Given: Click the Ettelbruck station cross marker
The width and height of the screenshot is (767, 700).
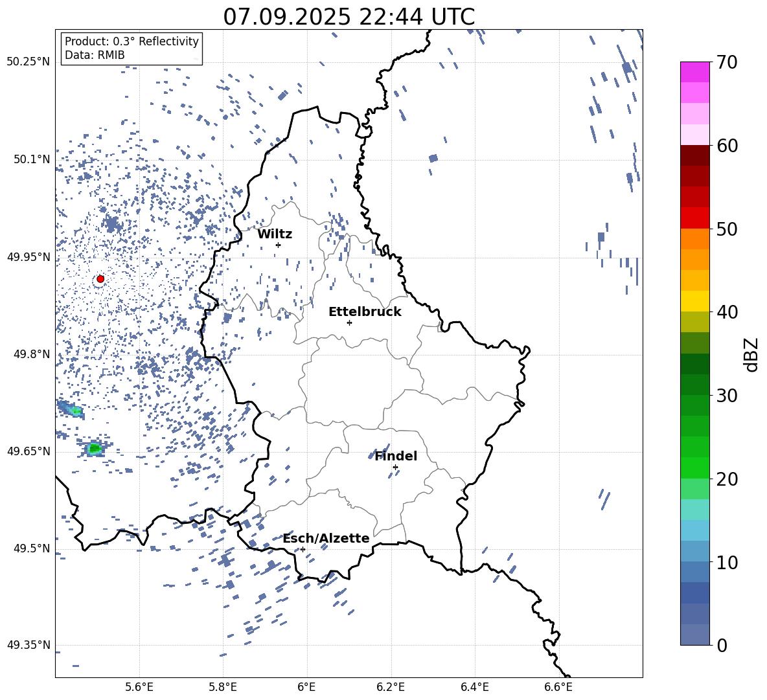Looking at the screenshot, I should click(349, 322).
